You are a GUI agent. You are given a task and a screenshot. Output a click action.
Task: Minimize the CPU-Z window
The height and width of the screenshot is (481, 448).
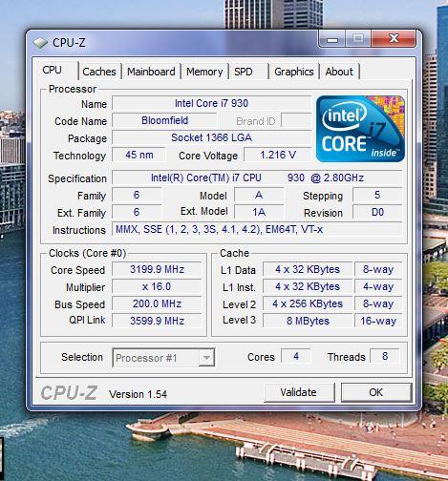coord(332,39)
